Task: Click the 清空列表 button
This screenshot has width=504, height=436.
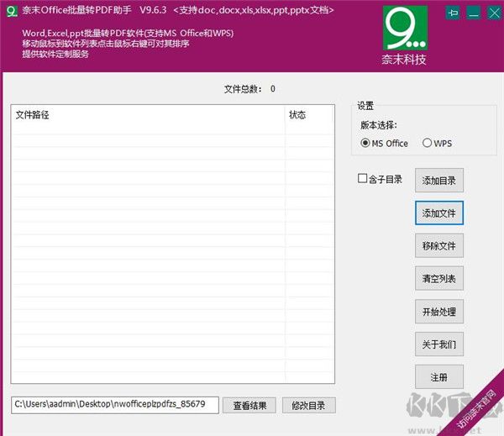Action: point(439,278)
